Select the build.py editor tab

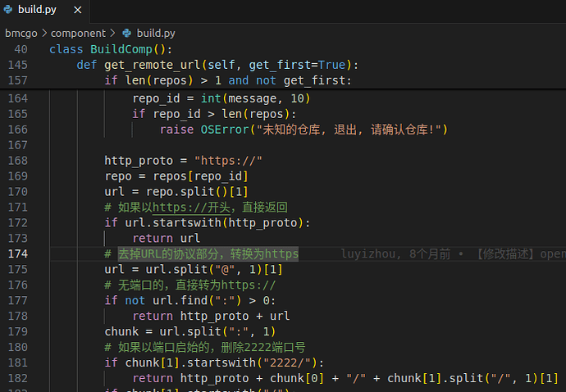[x=39, y=11]
